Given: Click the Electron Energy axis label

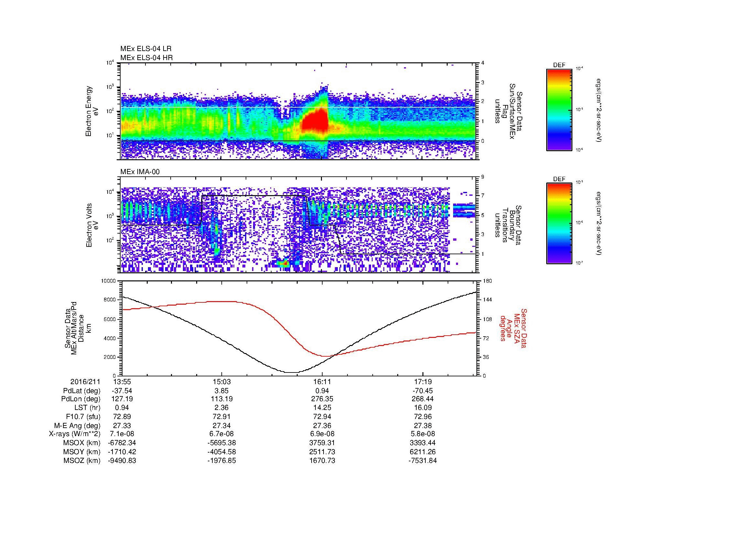Looking at the screenshot, I should pyautogui.click(x=92, y=111).
